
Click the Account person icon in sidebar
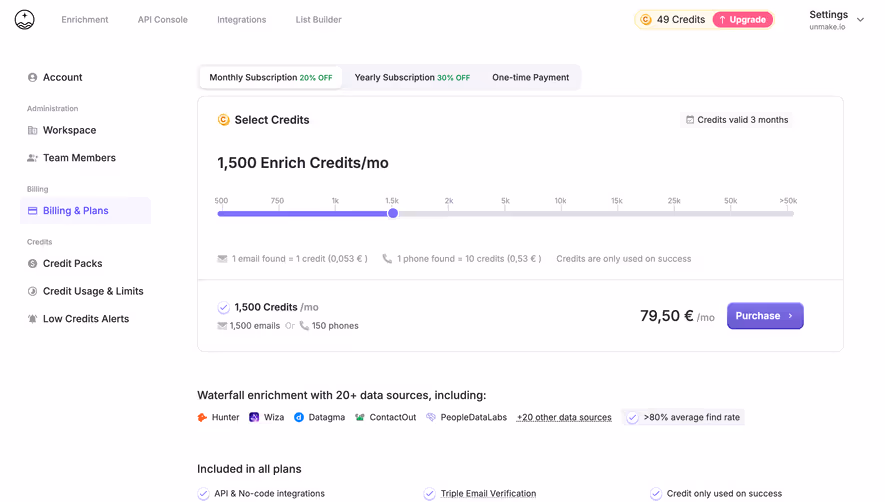tap(32, 77)
